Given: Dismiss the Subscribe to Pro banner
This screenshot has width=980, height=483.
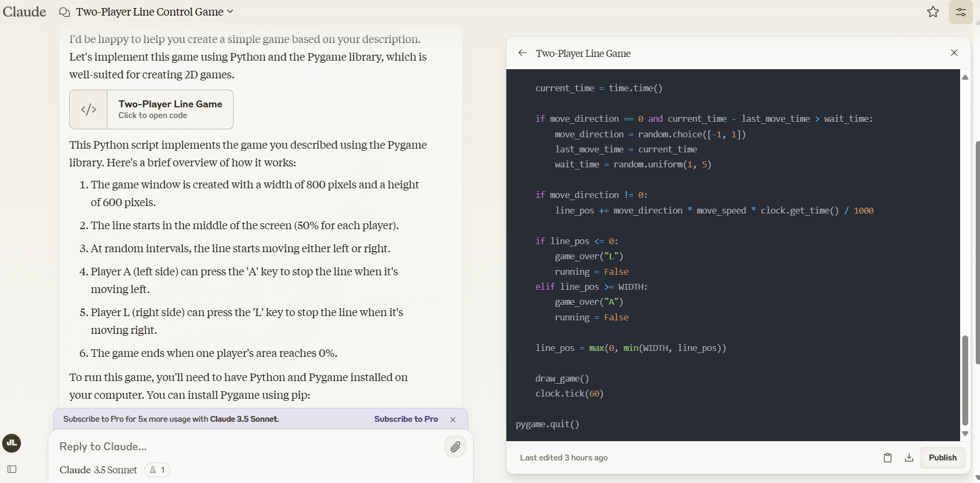Looking at the screenshot, I should tap(453, 420).
